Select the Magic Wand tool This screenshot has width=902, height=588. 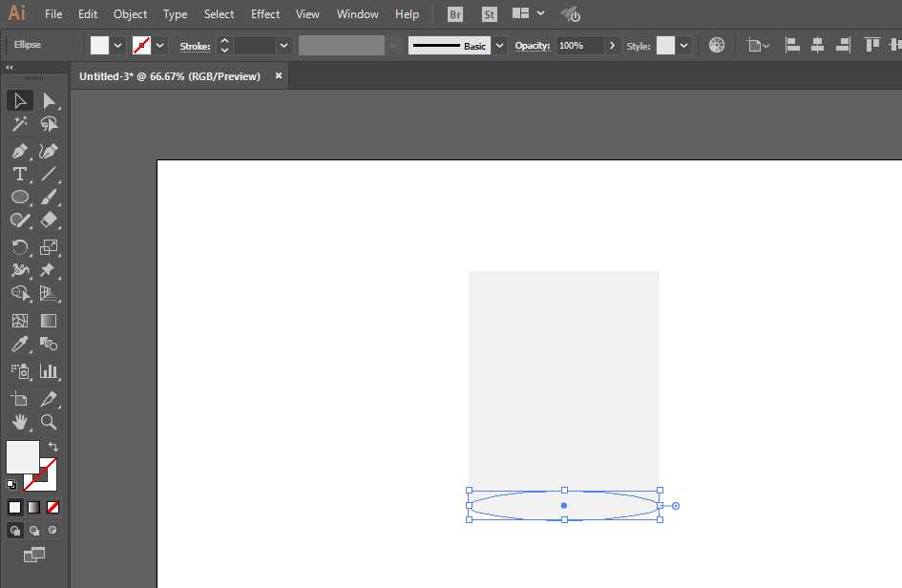(20, 123)
